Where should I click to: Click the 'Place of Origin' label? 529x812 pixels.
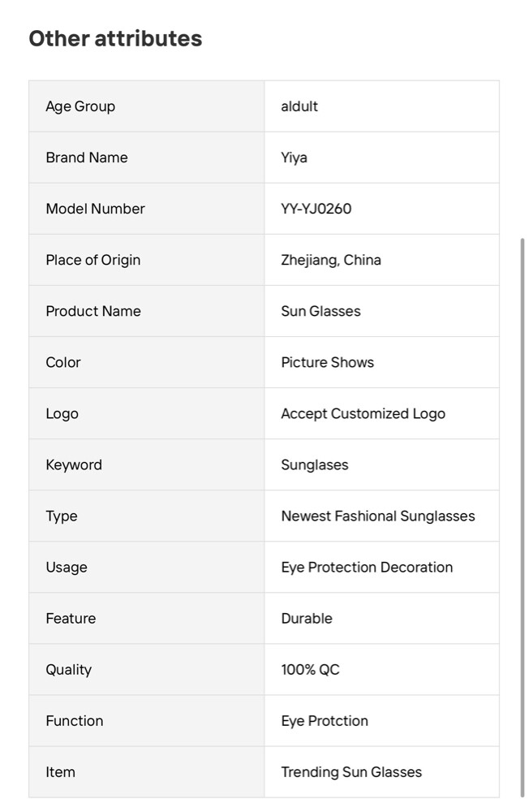[x=93, y=260]
